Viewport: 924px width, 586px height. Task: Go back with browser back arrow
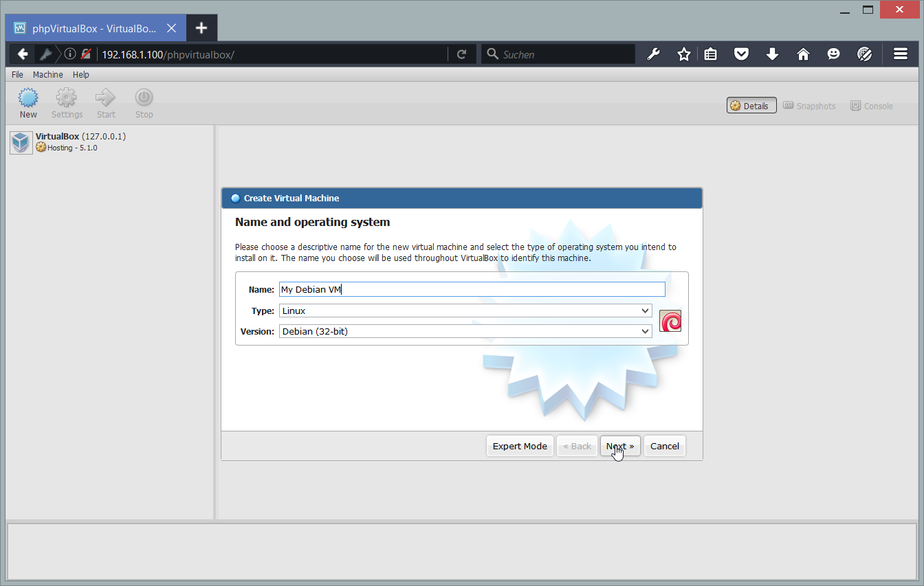[23, 54]
